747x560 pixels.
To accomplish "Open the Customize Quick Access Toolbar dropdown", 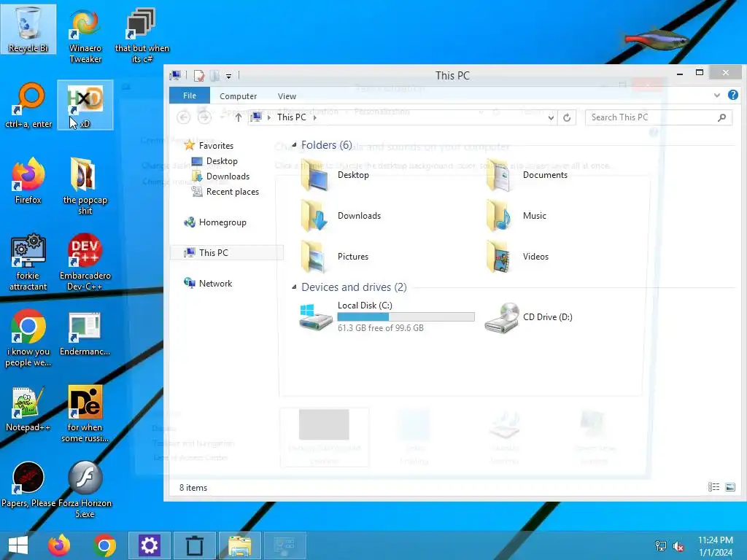I will 228,76.
